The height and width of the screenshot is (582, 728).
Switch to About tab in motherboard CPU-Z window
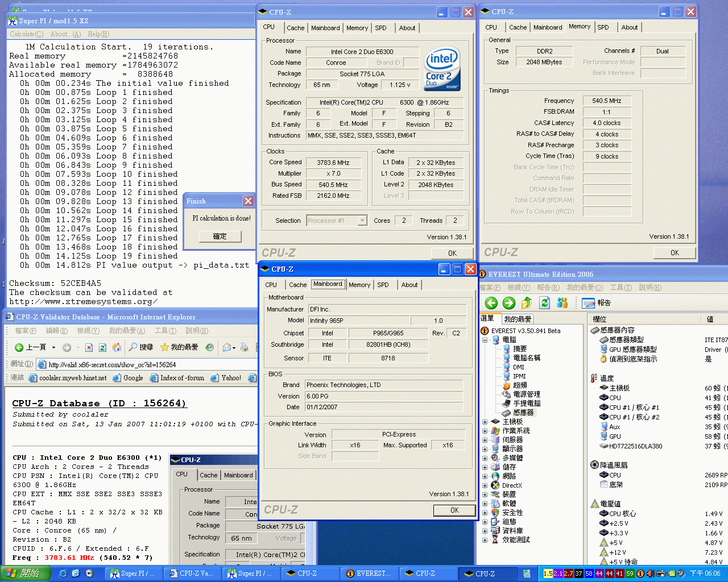click(x=409, y=285)
